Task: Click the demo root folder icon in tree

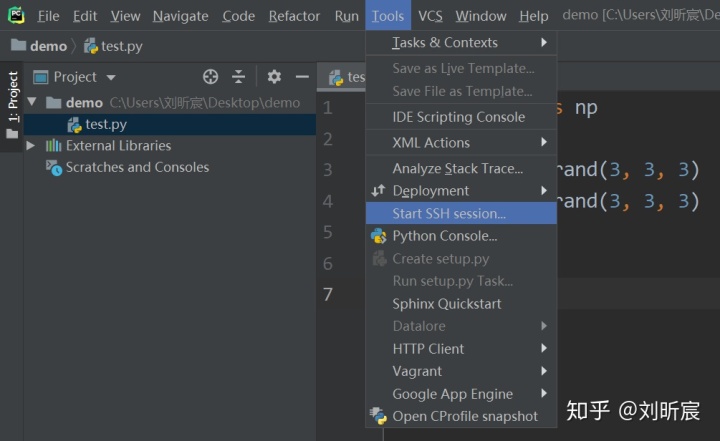Action: [x=54, y=102]
